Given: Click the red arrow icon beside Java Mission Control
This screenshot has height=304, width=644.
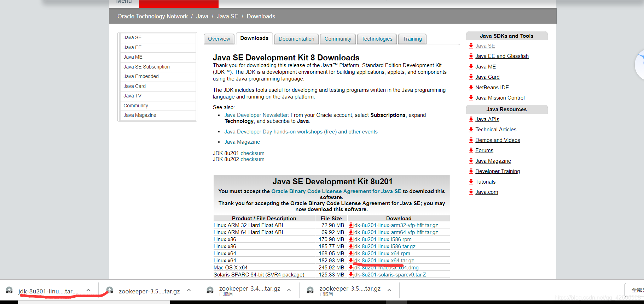Looking at the screenshot, I should (471, 98).
